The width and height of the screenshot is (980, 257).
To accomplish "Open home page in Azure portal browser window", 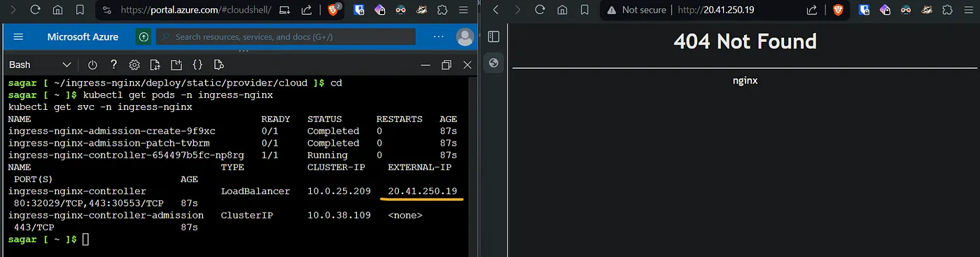I will point(58,11).
